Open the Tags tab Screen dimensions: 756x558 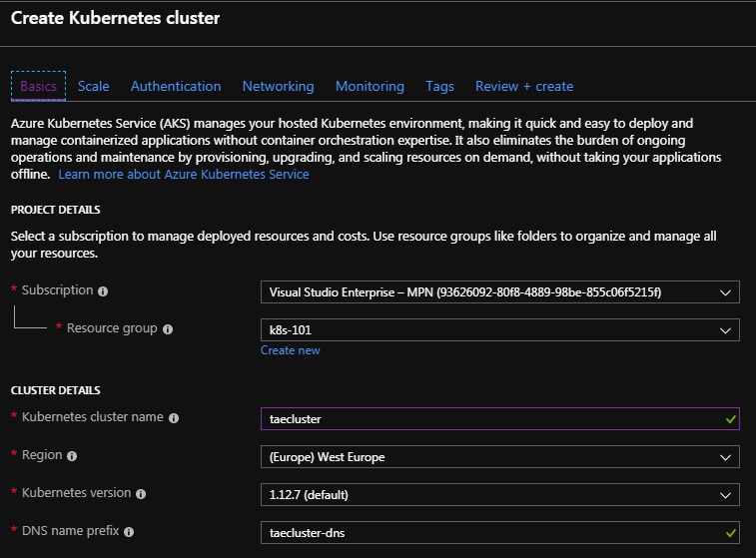coord(439,86)
